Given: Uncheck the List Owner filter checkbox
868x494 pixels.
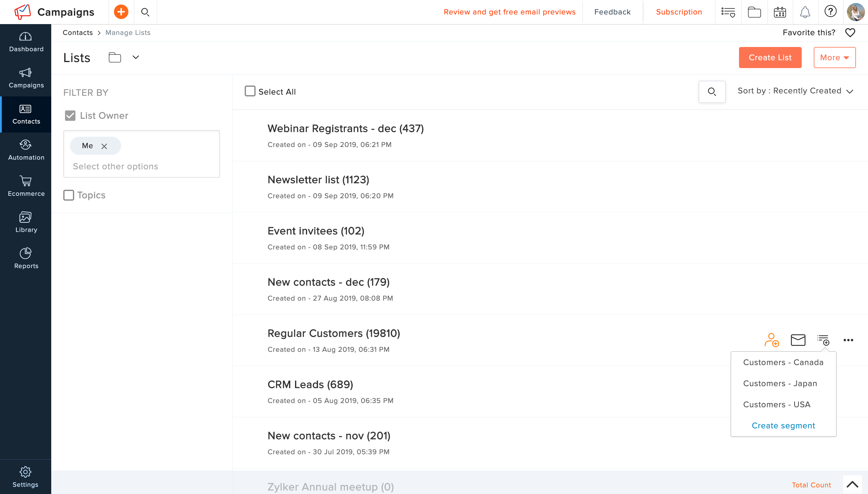Looking at the screenshot, I should [70, 116].
